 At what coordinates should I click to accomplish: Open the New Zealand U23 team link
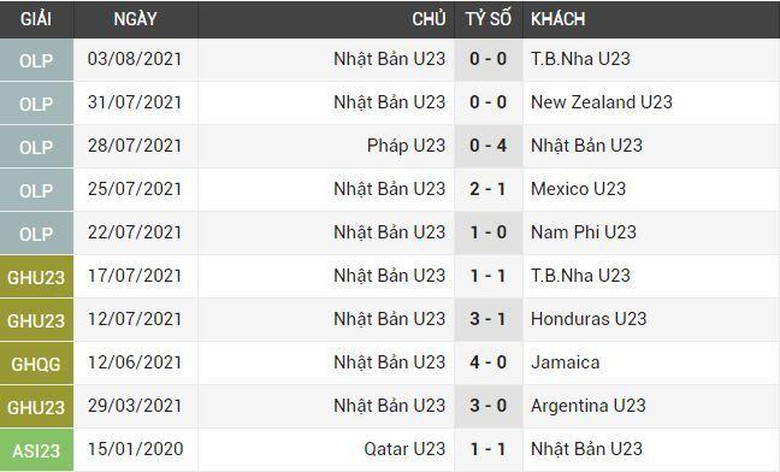pos(601,102)
